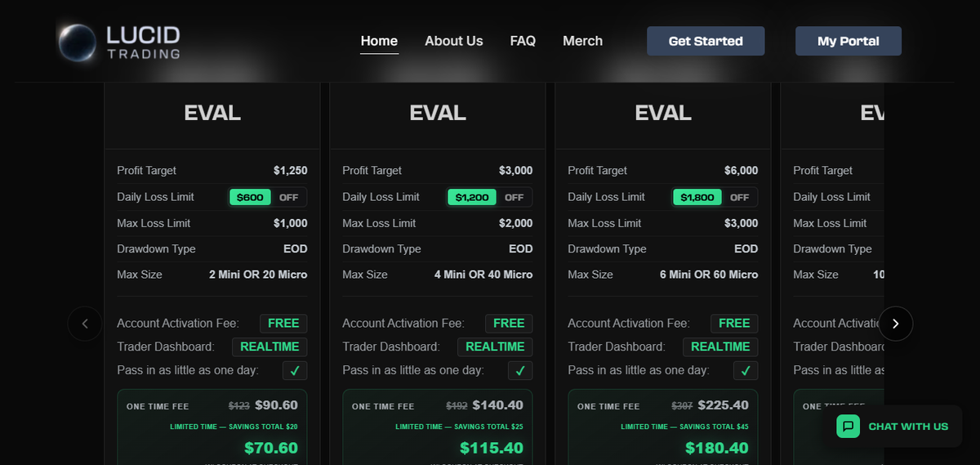Click the $3,000 profit target value
Viewport: 980px width, 465px height.
point(516,171)
